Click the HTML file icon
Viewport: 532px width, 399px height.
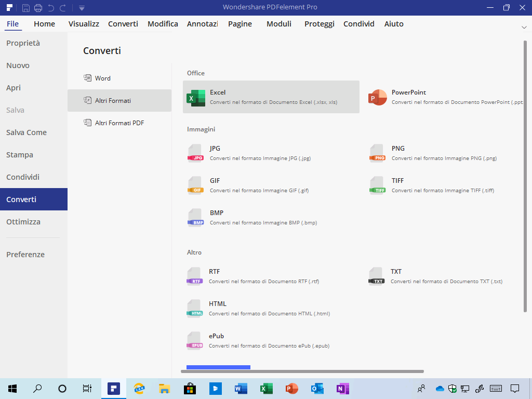pyautogui.click(x=195, y=309)
